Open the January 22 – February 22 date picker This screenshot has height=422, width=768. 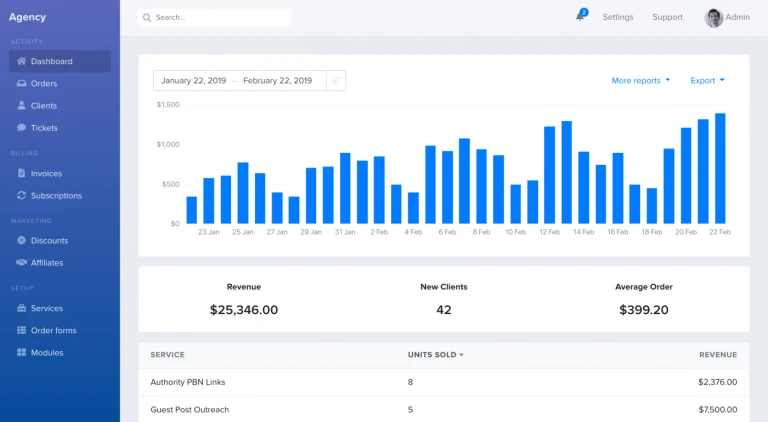click(x=240, y=80)
